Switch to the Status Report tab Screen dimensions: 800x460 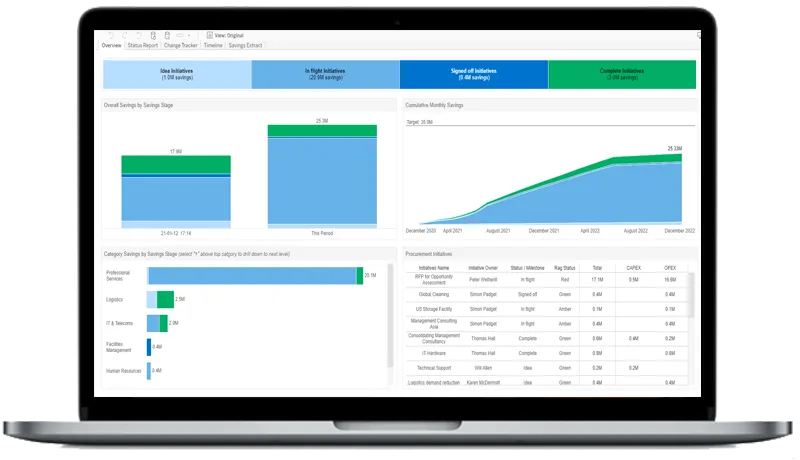point(143,45)
